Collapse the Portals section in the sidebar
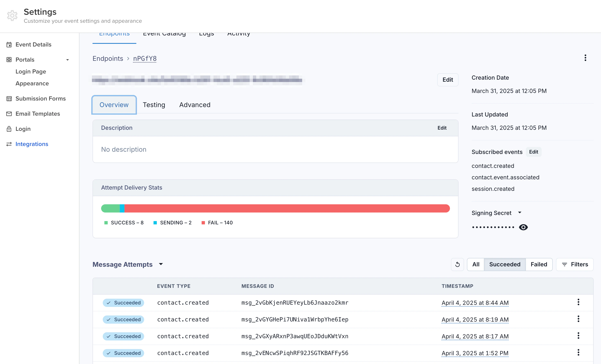601x364 pixels. tap(67, 60)
